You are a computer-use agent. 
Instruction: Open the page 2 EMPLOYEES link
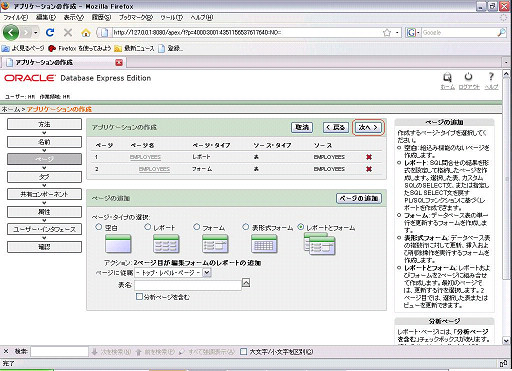[154, 169]
